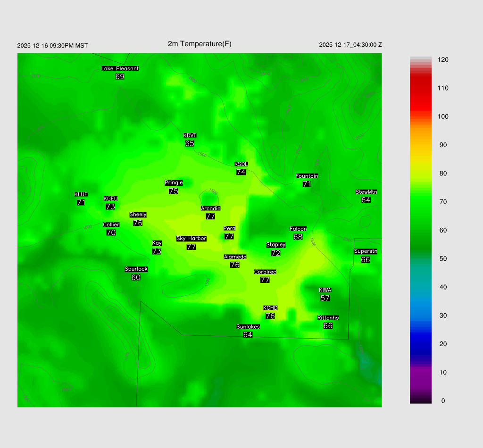Select the Sunlakes station label
The image size is (483, 448).
(248, 327)
